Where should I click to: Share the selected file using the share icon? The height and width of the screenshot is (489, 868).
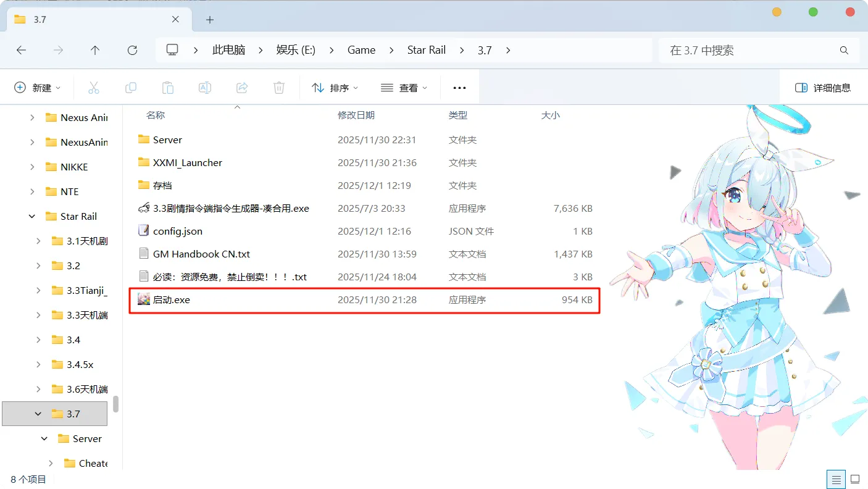241,87
